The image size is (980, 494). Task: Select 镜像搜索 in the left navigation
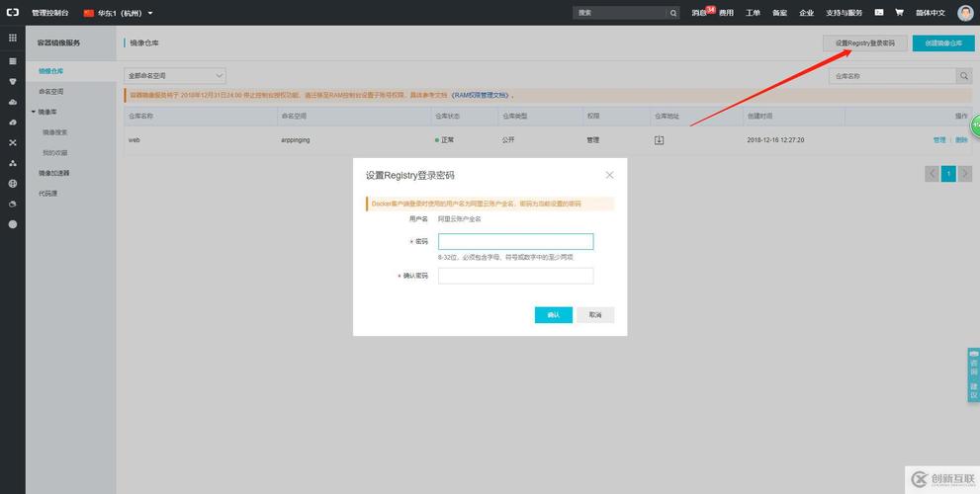(x=55, y=132)
